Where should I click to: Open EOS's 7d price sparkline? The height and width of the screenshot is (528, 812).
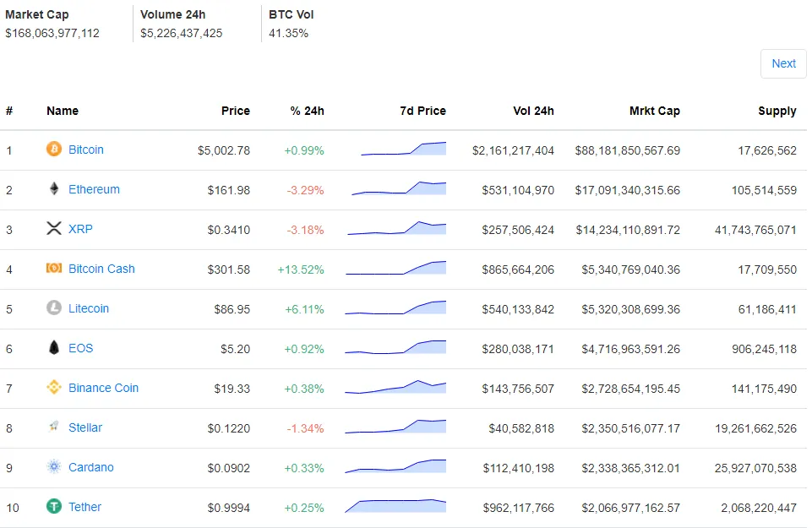(395, 347)
